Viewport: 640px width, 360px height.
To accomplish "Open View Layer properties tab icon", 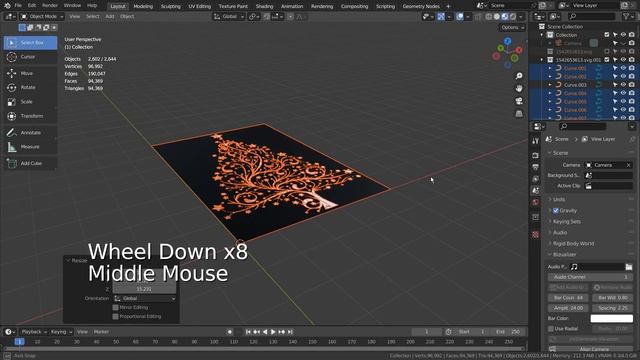I will (536, 179).
